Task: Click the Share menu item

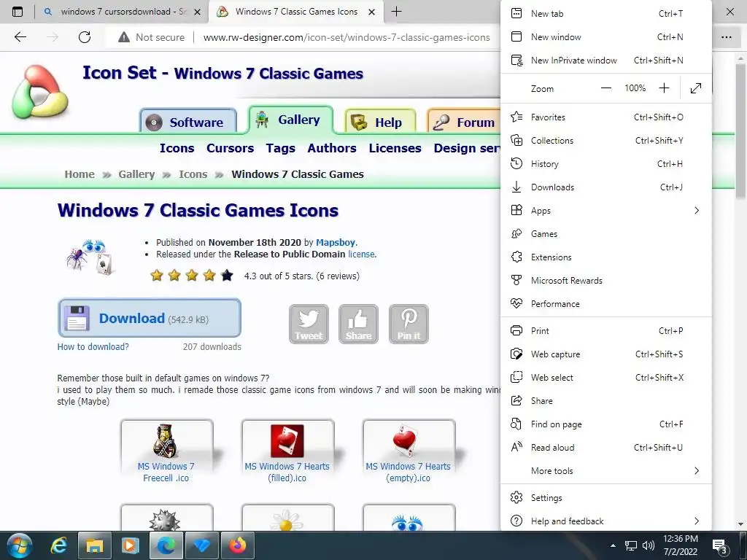Action: coord(606,401)
